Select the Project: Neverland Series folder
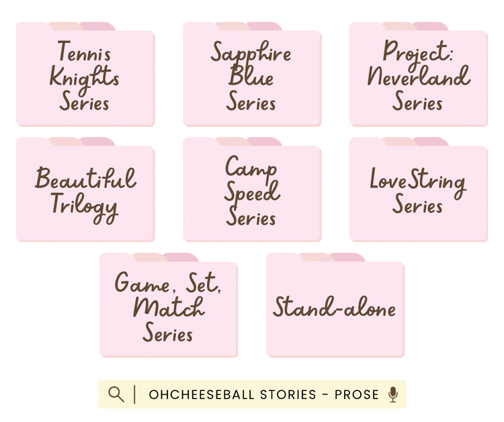Viewport: 504px width, 422px height. (418, 78)
